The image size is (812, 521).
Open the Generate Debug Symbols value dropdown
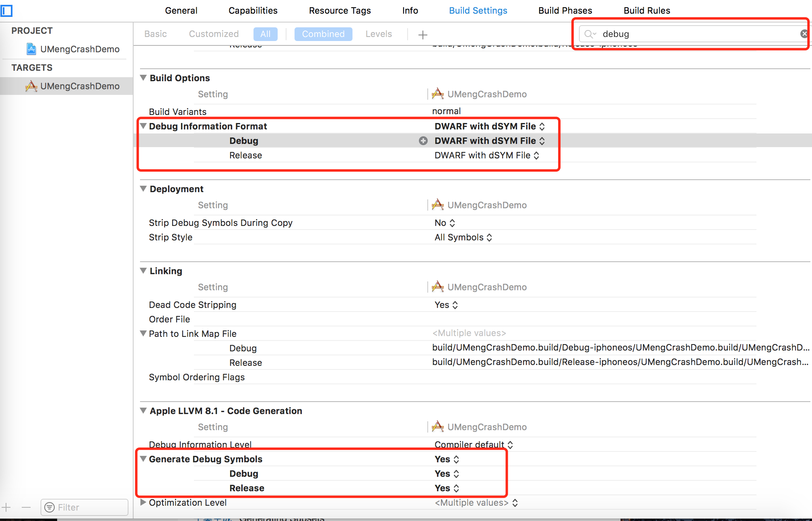447,459
